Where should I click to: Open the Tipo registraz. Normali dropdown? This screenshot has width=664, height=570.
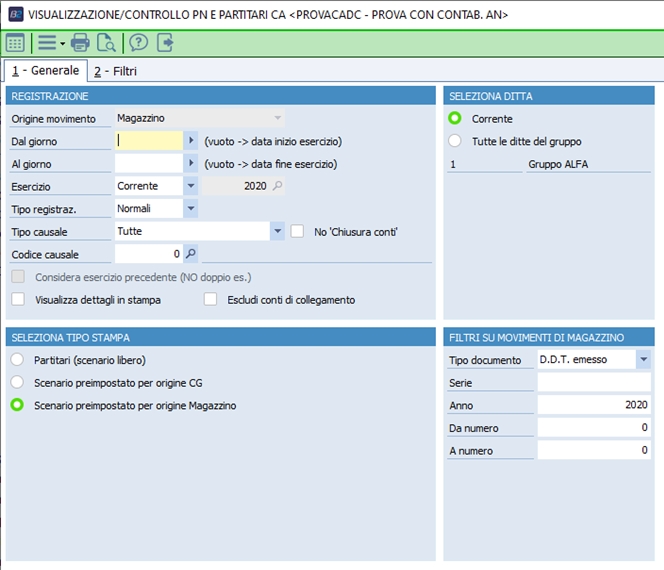(191, 208)
